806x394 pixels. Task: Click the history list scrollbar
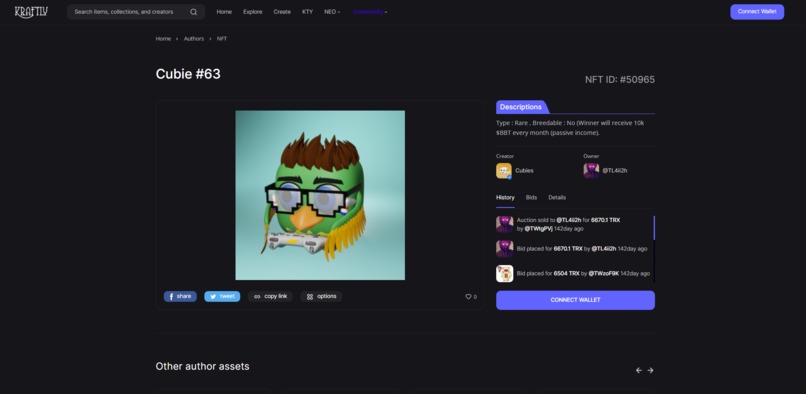tap(654, 228)
